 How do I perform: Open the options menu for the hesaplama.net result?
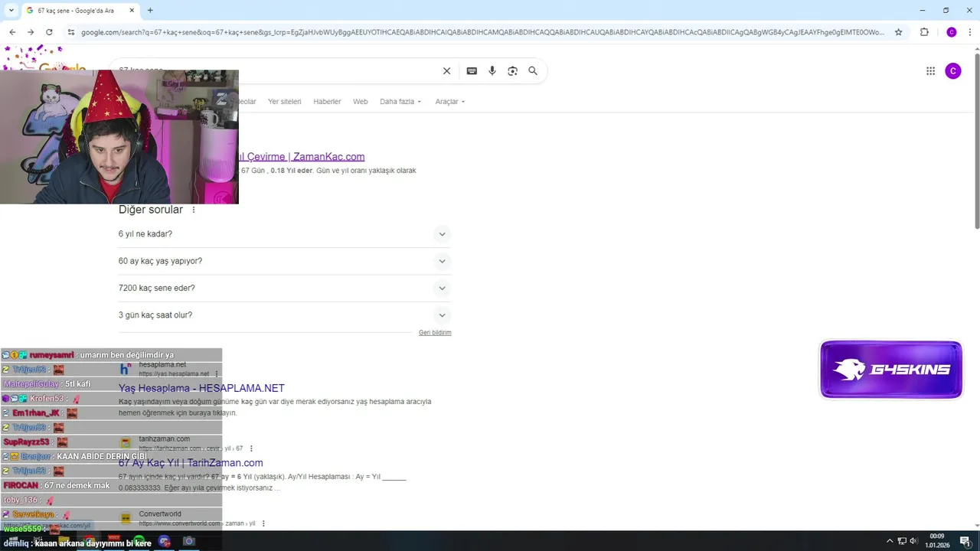pyautogui.click(x=217, y=374)
